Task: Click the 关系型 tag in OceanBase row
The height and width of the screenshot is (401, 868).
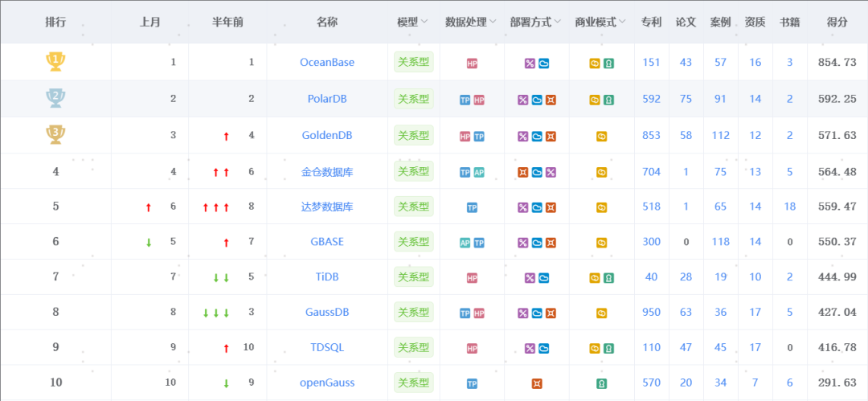Action: tap(414, 62)
